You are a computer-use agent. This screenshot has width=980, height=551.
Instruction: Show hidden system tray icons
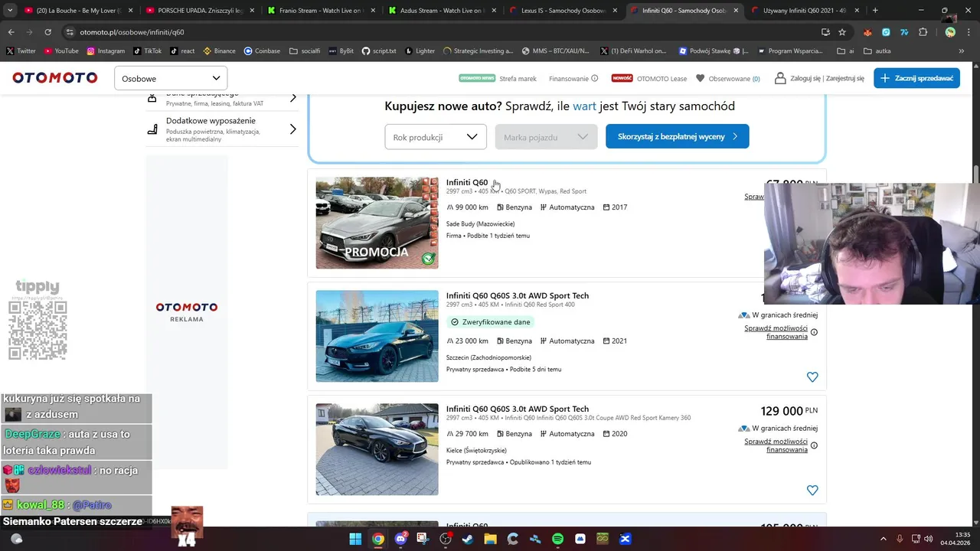point(883,539)
